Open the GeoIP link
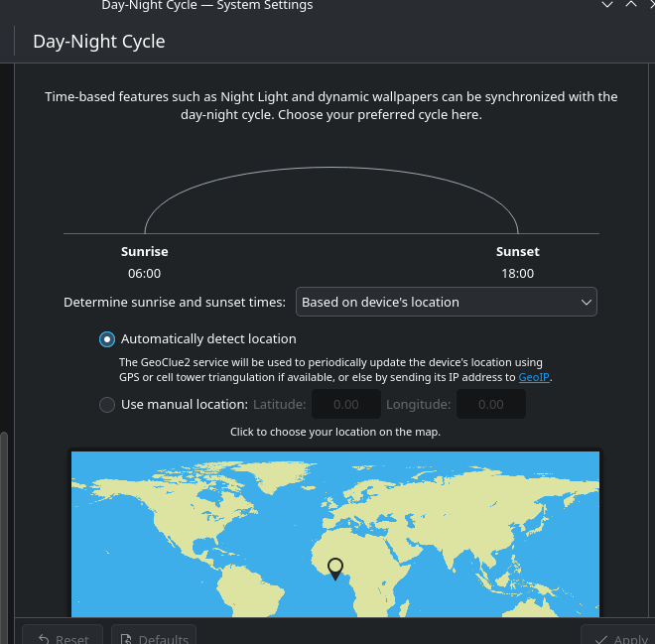Screen dimensions: 655x644 (534, 377)
